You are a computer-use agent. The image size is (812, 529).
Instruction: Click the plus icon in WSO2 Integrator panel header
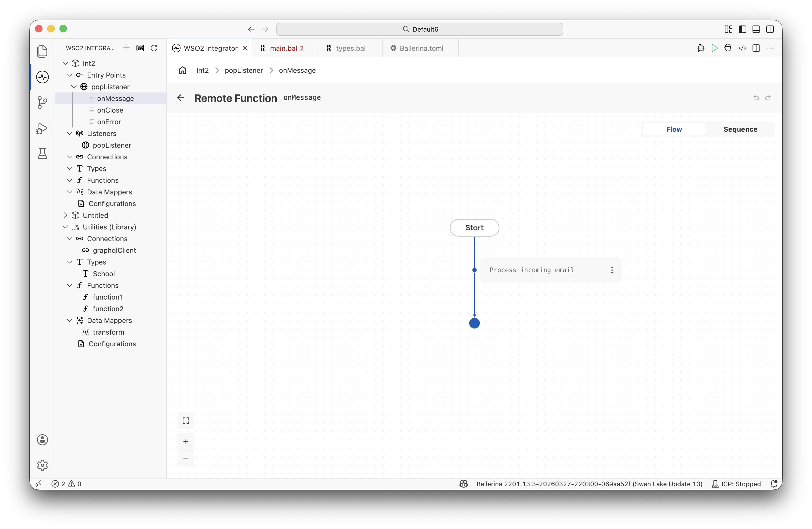tap(126, 48)
